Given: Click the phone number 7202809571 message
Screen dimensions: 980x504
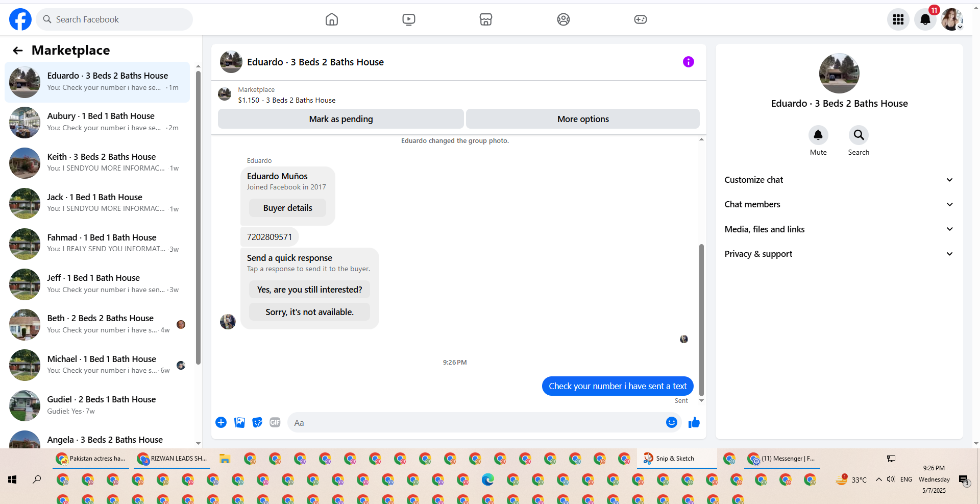Looking at the screenshot, I should pyautogui.click(x=269, y=237).
